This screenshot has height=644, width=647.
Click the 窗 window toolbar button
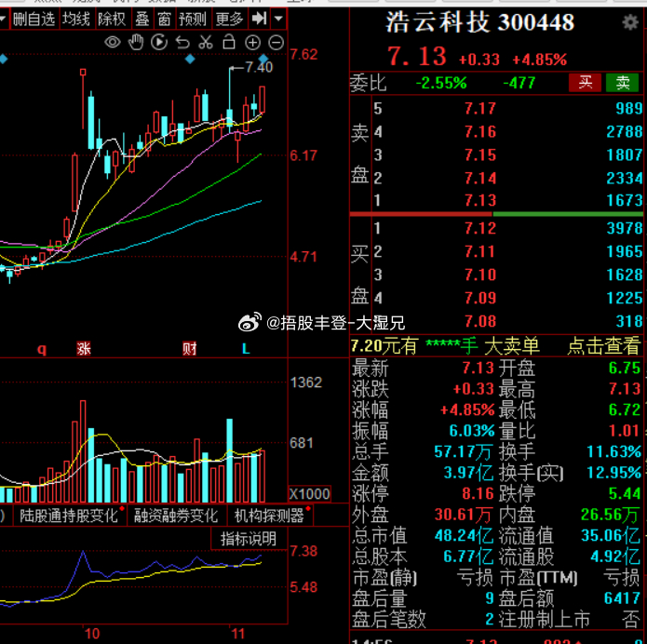[164, 19]
